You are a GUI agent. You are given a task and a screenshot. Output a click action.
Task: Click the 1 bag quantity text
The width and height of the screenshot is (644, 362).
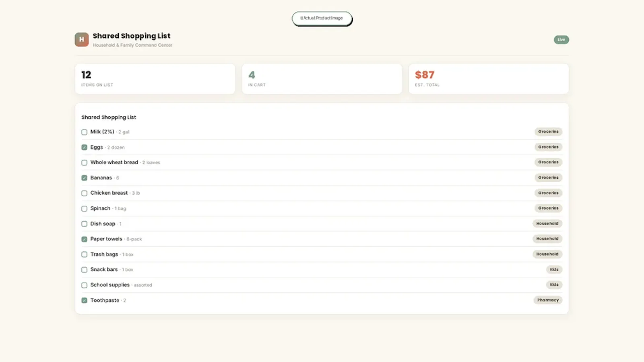(120, 208)
